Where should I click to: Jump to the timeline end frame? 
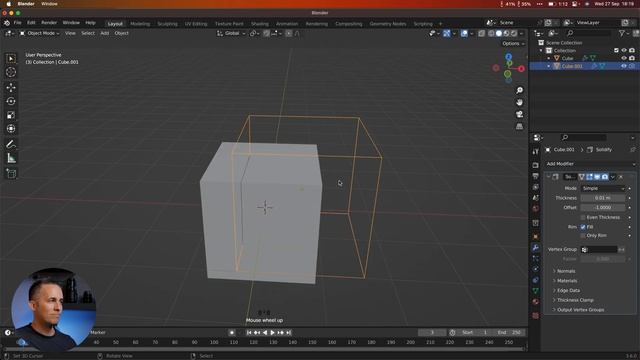[289, 333]
